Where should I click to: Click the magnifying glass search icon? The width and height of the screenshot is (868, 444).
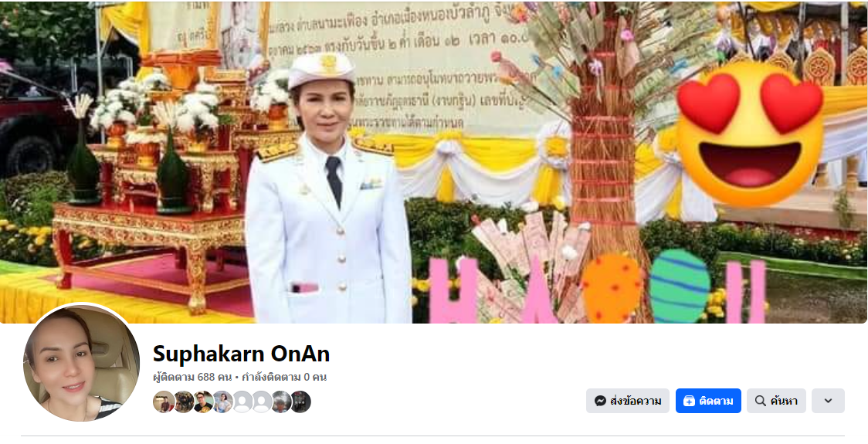pyautogui.click(x=761, y=401)
